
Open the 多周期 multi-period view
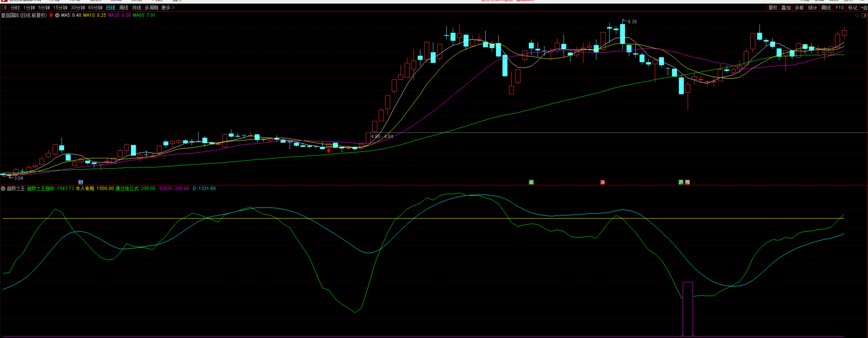click(151, 7)
